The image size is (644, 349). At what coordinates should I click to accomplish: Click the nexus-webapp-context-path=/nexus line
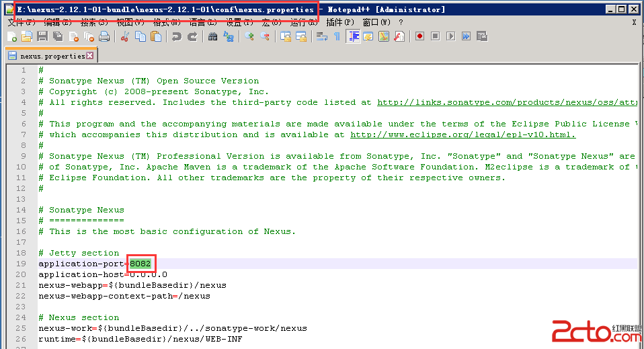click(124, 296)
